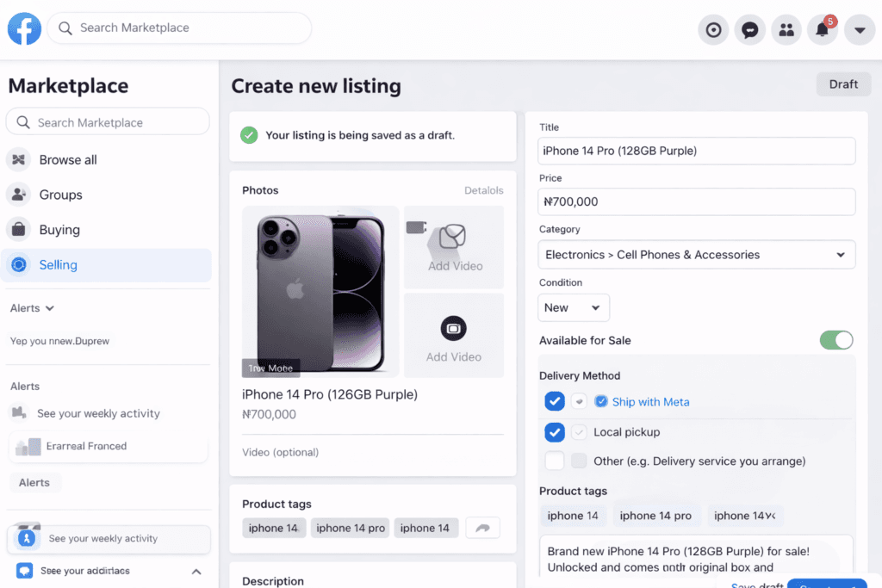Select the Browse all compass icon
882x588 pixels.
18,159
